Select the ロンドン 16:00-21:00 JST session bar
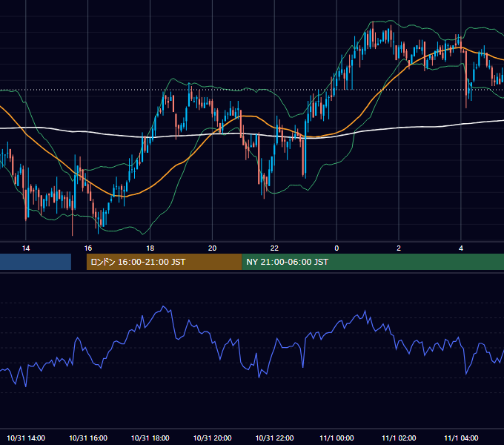This screenshot has height=445, width=504. (x=164, y=262)
